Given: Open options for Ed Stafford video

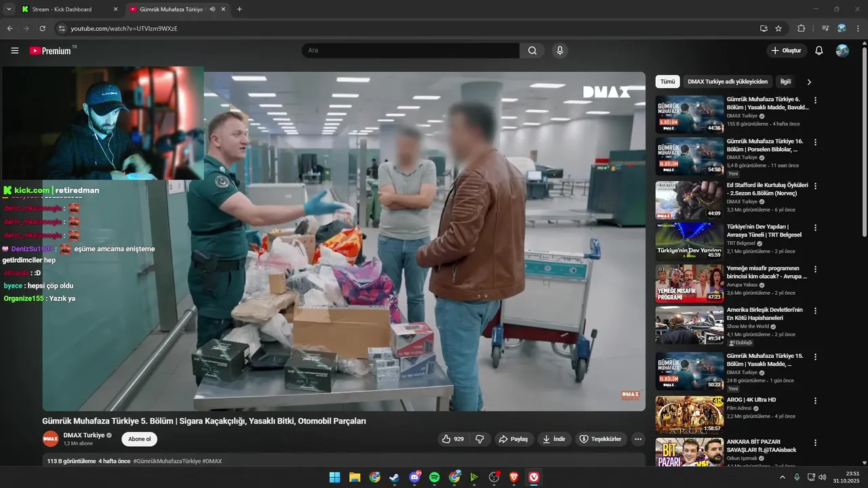Looking at the screenshot, I should pyautogui.click(x=815, y=186).
